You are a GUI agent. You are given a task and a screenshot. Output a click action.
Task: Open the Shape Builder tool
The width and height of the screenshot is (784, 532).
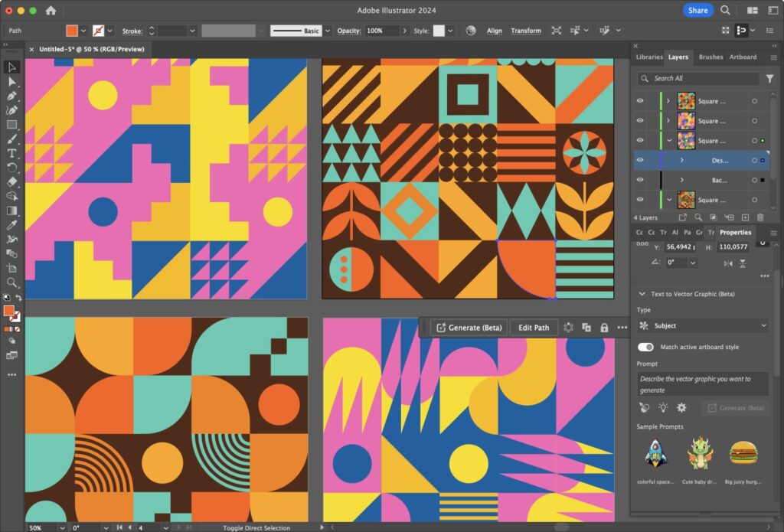tap(11, 196)
